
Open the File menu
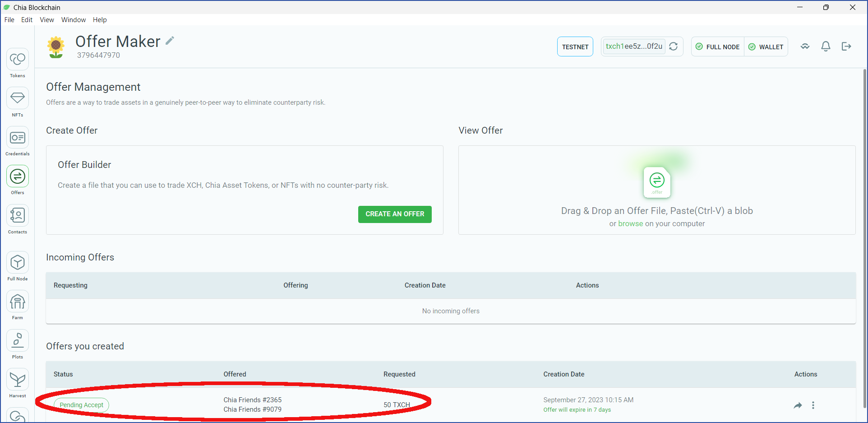tap(9, 20)
